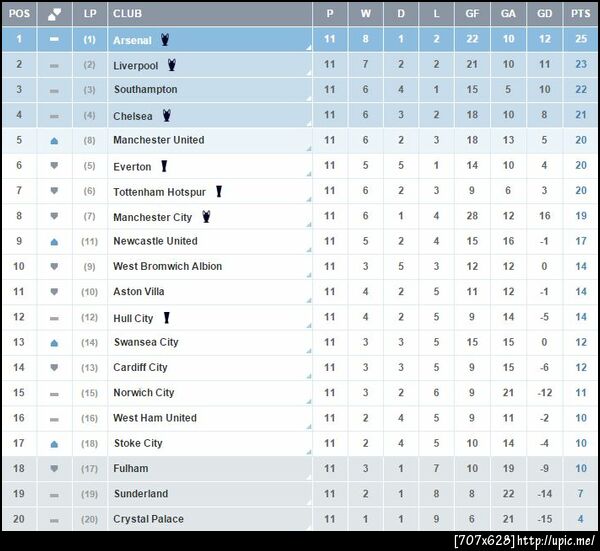Click the upic.me watermark link

[554, 541]
